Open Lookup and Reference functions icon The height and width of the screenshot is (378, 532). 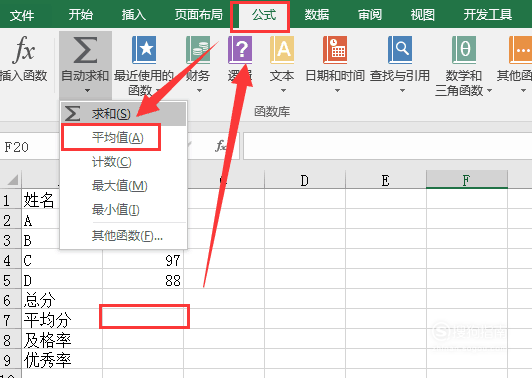pyautogui.click(x=400, y=50)
